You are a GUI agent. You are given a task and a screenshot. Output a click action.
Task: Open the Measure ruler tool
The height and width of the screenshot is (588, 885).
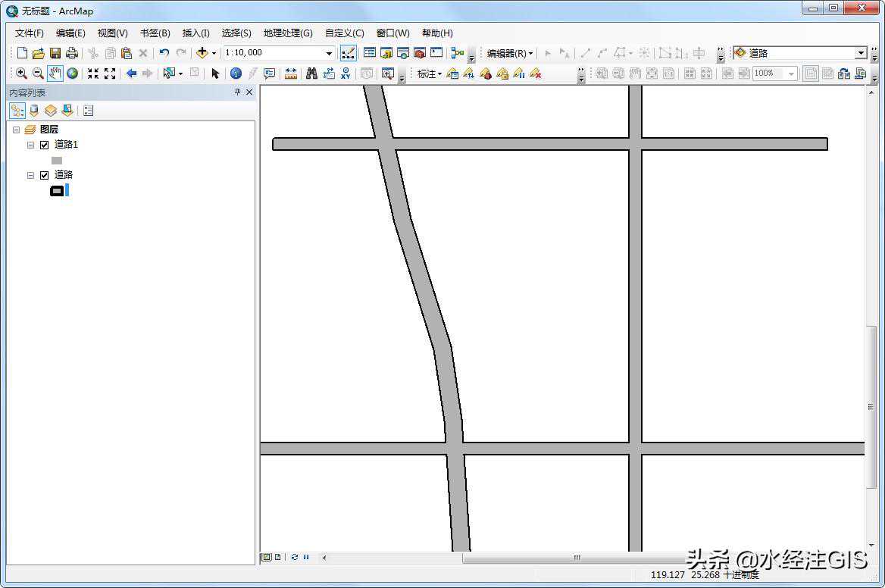tap(290, 73)
